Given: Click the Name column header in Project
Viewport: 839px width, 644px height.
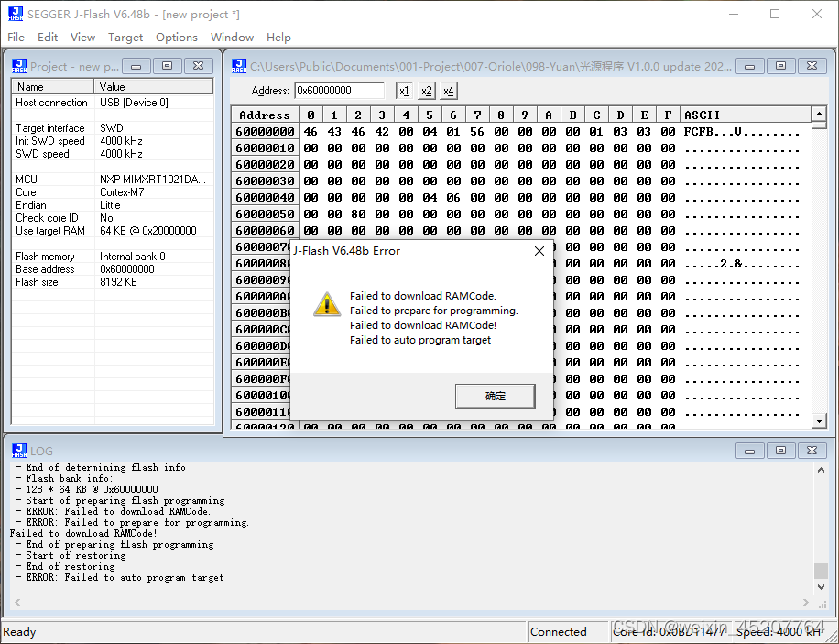Looking at the screenshot, I should (53, 87).
